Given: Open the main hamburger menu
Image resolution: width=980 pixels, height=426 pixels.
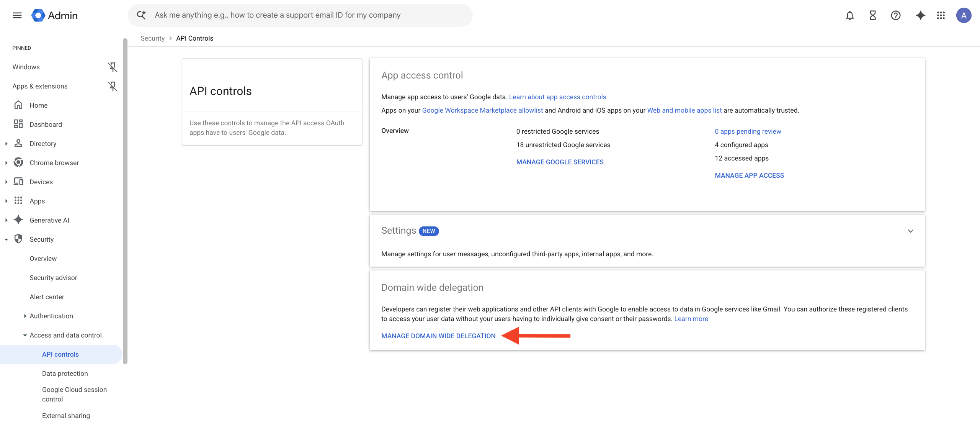Looking at the screenshot, I should pyautogui.click(x=17, y=15).
